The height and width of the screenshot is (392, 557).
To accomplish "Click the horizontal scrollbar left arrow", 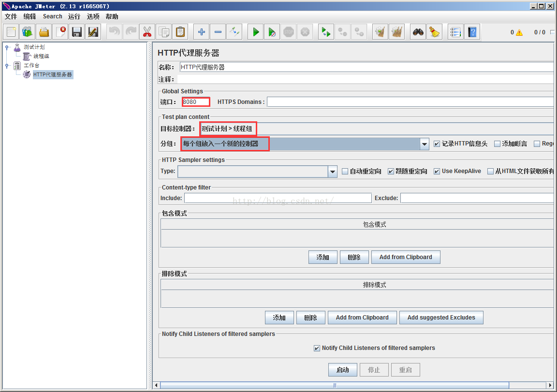I will click(156, 385).
